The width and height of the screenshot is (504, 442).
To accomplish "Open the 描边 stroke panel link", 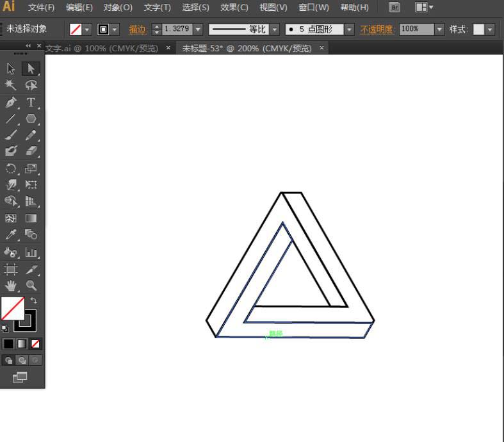I will [x=138, y=29].
